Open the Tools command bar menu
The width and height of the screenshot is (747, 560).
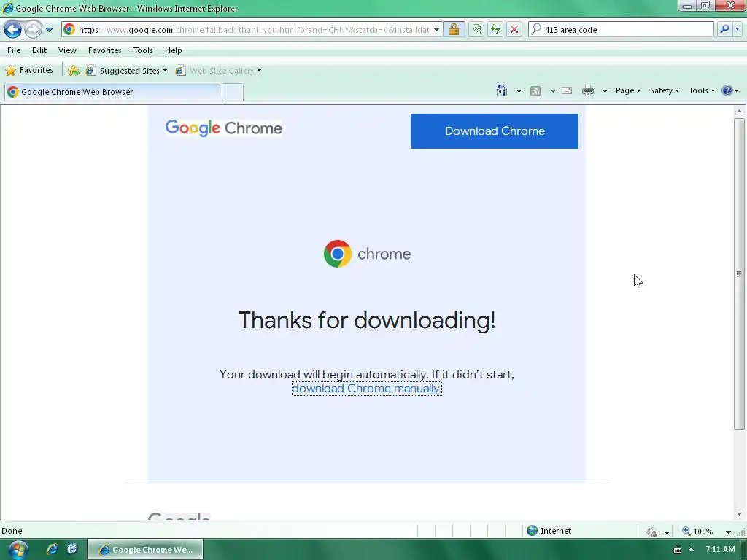701,90
